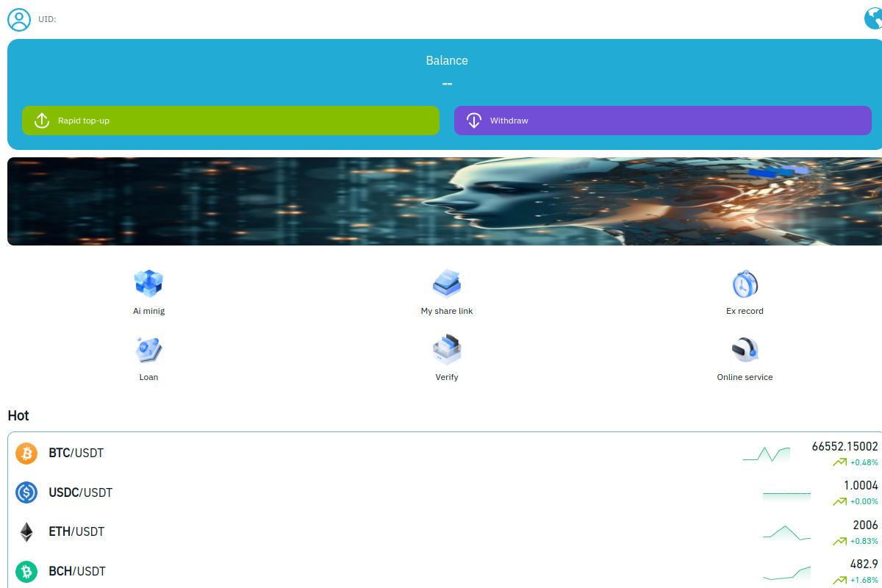Click the BTC price sparkline chart
Screen dimensions: 882x588
point(766,454)
